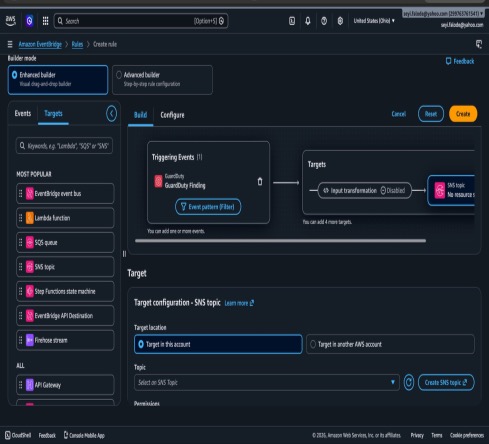Select the Lambda function target
489x444 pixels.
tap(65, 218)
